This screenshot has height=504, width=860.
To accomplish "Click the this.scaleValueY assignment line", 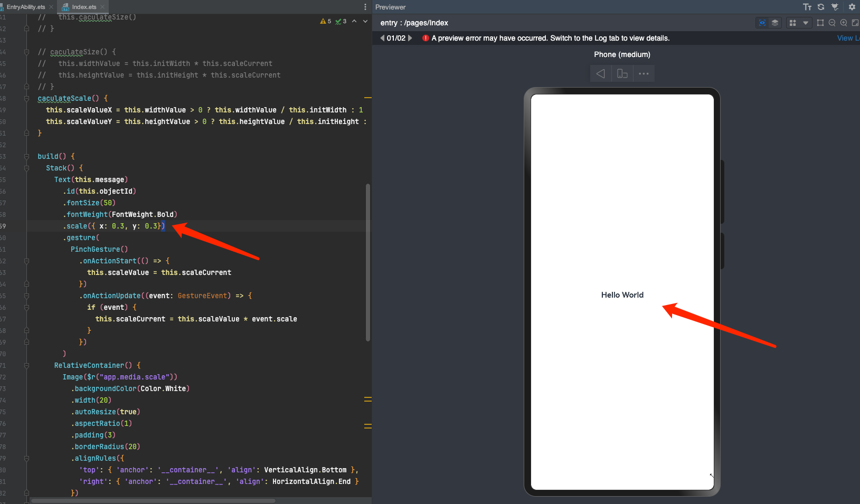I will point(206,121).
